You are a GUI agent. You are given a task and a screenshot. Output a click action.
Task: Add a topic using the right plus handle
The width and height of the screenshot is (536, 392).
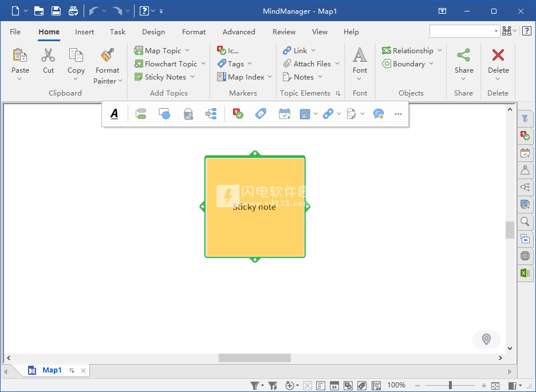tap(307, 206)
